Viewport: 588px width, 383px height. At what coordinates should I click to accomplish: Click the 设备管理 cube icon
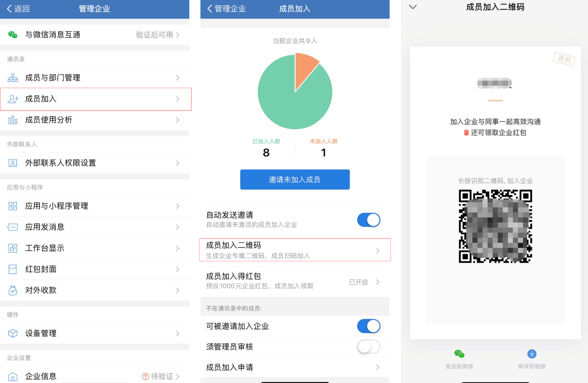(x=13, y=334)
